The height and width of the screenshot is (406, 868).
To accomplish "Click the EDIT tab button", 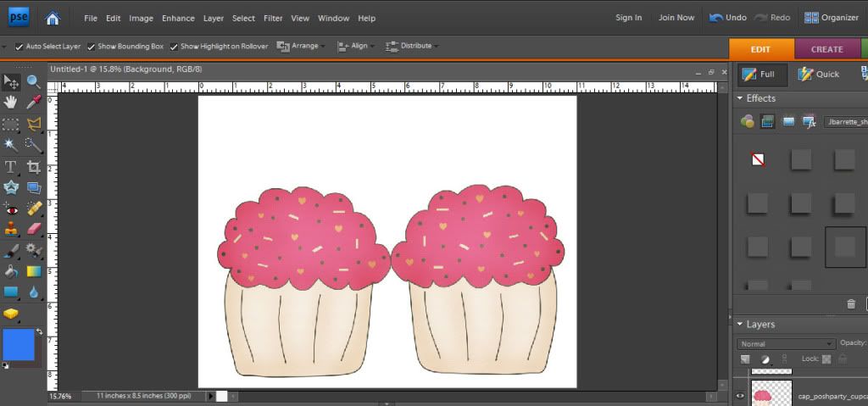I will [761, 49].
